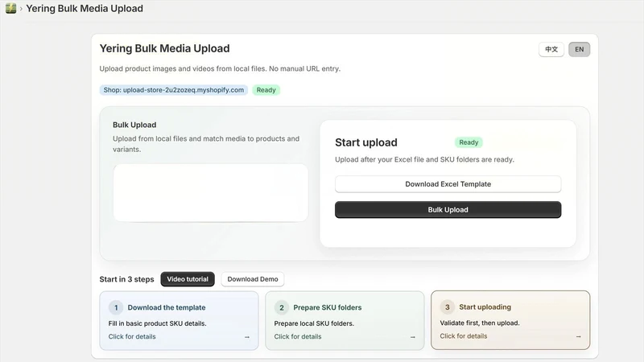This screenshot has height=362, width=644.
Task: Expand details for Prepare SKU folders step
Action: (298, 336)
